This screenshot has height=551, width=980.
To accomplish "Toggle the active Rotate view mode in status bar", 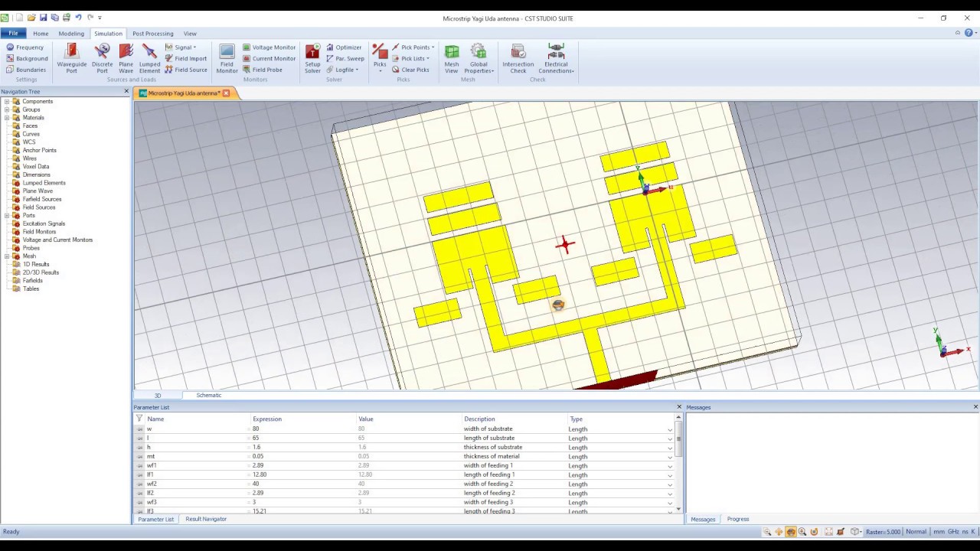I will point(791,531).
